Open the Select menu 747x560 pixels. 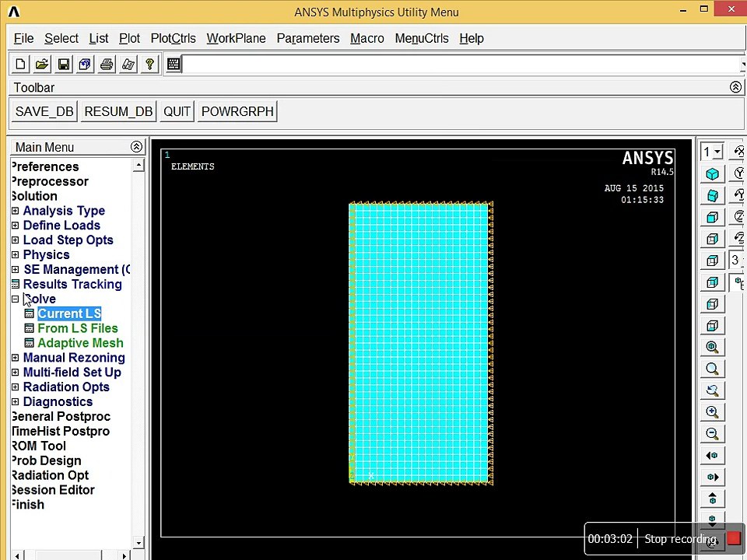click(61, 38)
